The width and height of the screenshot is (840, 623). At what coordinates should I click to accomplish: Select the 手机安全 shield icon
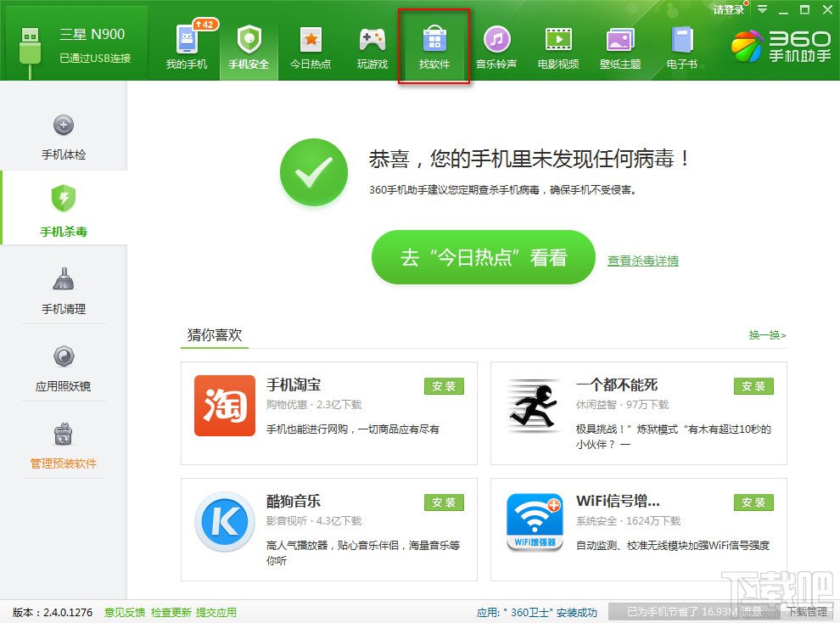[249, 39]
